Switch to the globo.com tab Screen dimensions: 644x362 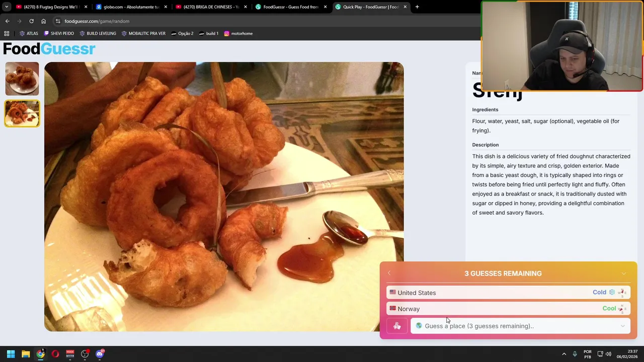[131, 7]
